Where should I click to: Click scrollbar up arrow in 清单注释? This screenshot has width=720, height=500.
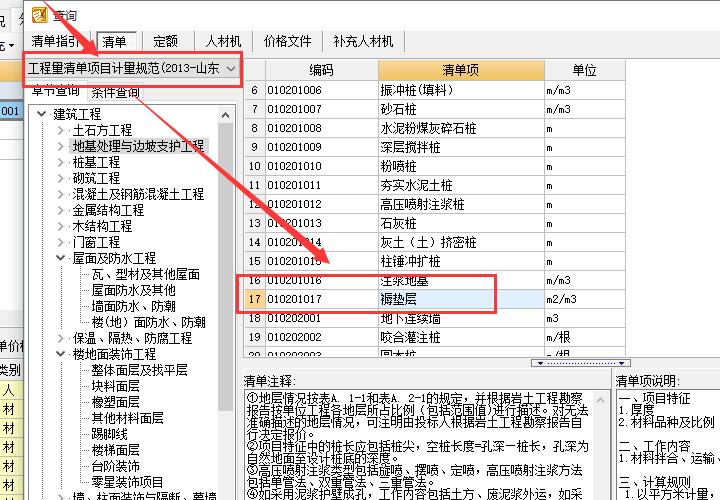[600, 400]
